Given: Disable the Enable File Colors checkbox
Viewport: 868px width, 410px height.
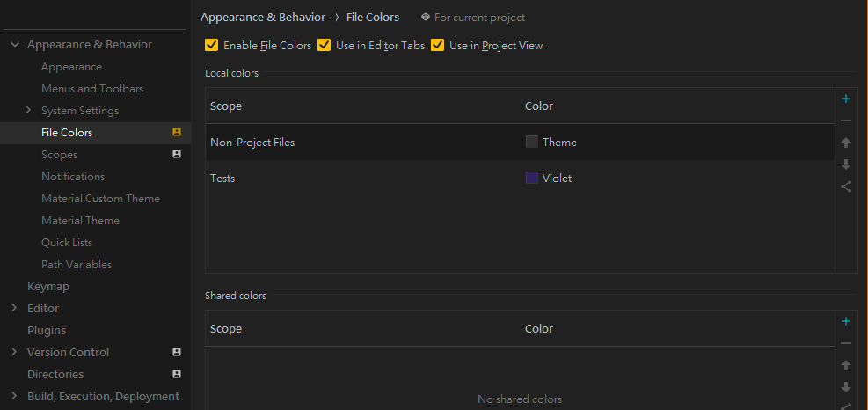Looking at the screenshot, I should tap(211, 45).
